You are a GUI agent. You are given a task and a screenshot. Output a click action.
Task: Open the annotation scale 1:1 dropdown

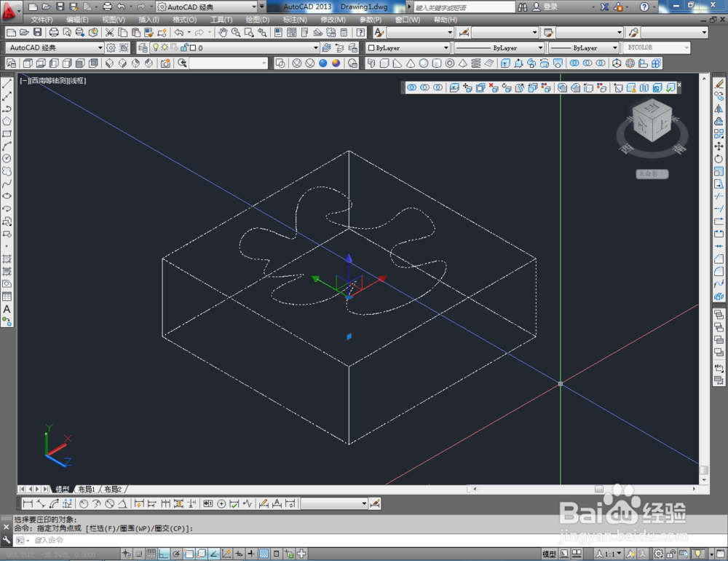608,554
